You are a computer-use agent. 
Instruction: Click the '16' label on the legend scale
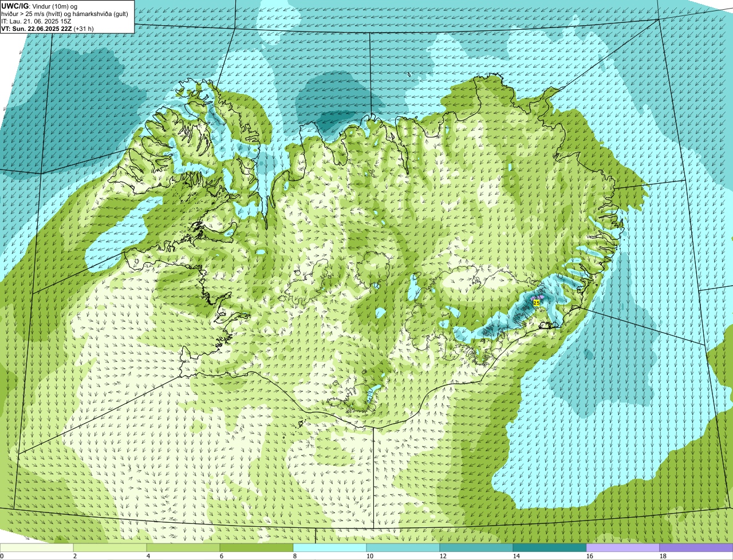(x=590, y=556)
